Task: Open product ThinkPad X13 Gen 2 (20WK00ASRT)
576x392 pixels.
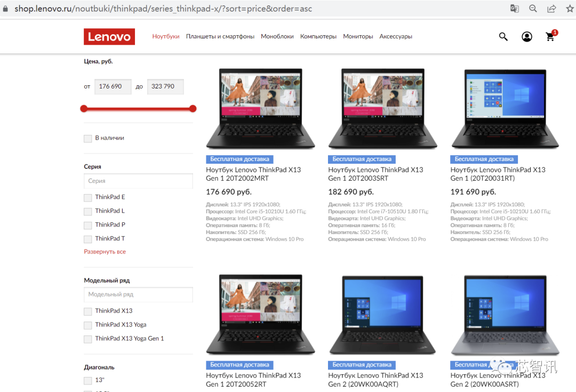Action: [498, 380]
